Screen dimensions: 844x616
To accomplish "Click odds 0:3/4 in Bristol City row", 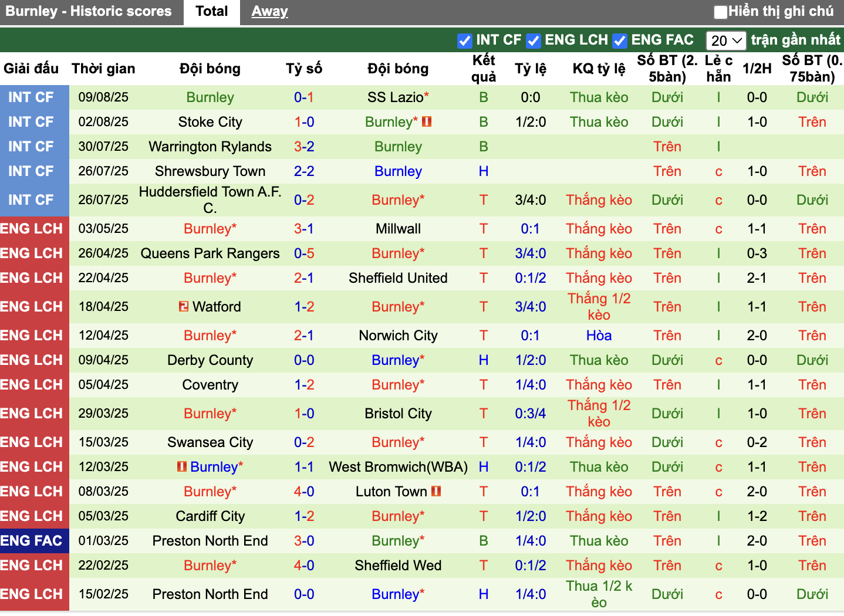I will pyautogui.click(x=530, y=414).
